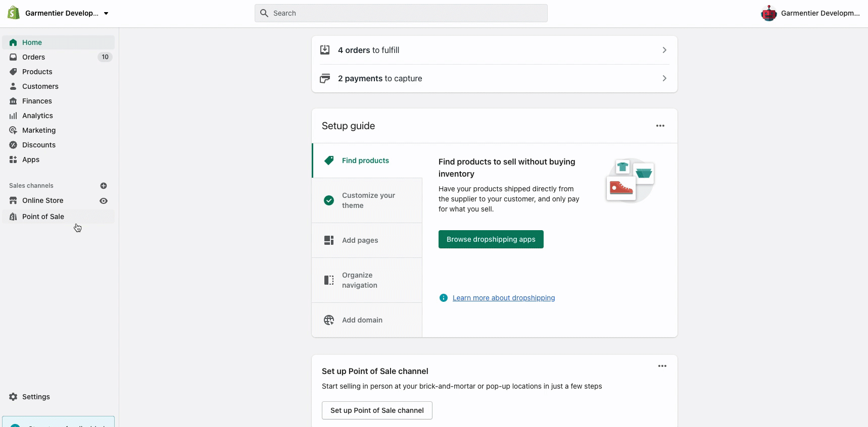The width and height of the screenshot is (868, 427).
Task: View online store via eye icon
Action: 104,201
